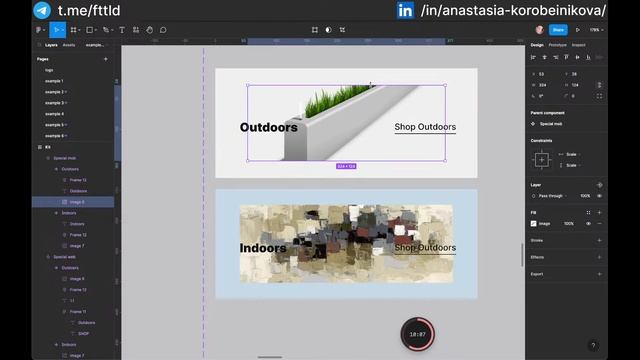
Task: Open the Design tab
Action: click(x=537, y=45)
